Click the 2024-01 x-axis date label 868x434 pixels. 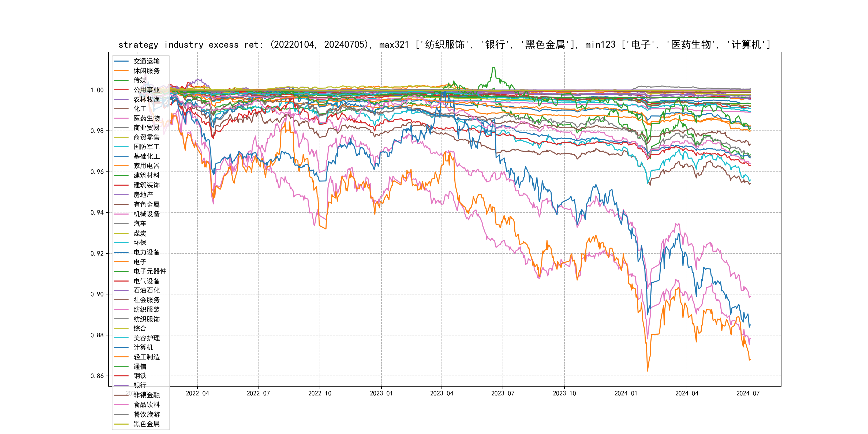[626, 394]
